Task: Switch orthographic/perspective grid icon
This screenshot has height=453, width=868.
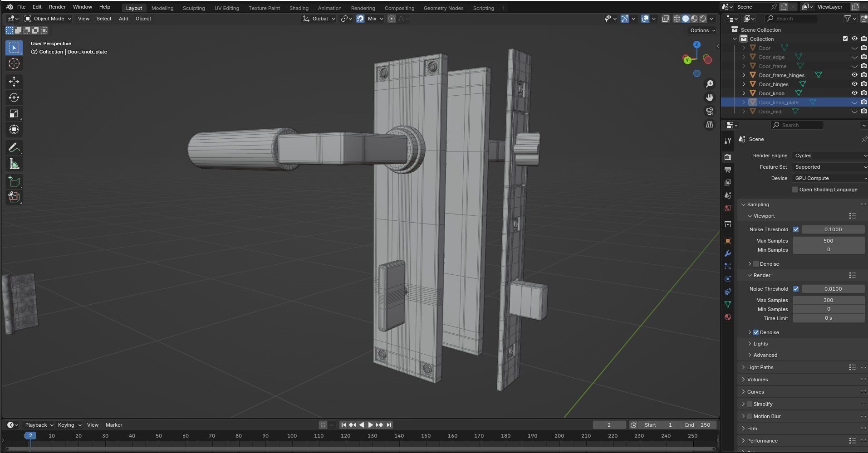Action: click(x=710, y=125)
